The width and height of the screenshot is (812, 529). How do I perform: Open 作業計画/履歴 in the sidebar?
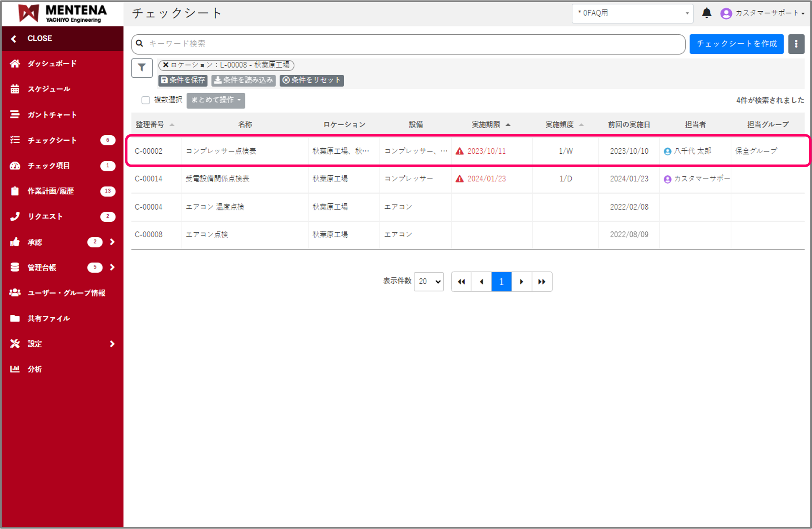point(51,191)
